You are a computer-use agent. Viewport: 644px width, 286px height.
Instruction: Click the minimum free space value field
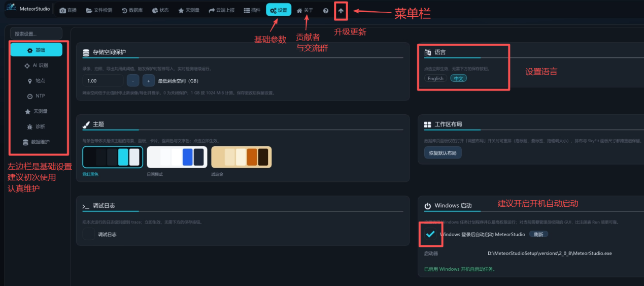click(x=103, y=80)
